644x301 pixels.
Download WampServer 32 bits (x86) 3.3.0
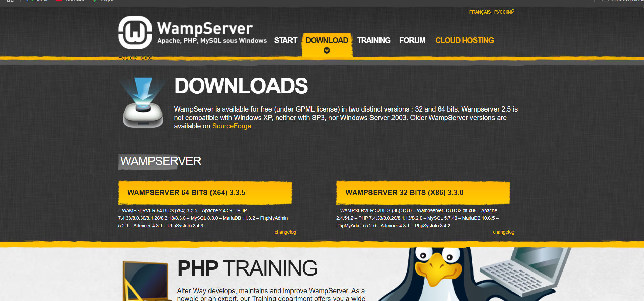423,193
